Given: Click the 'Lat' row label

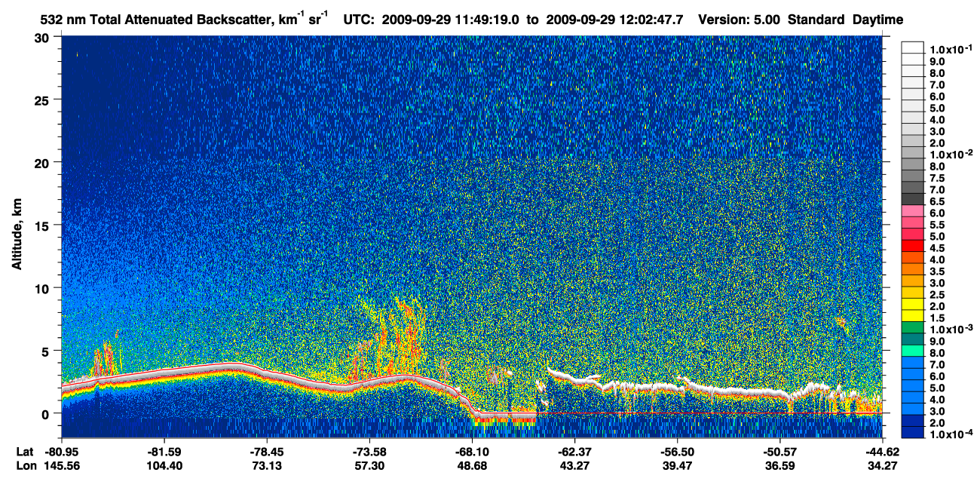Looking at the screenshot, I should coord(24,451).
